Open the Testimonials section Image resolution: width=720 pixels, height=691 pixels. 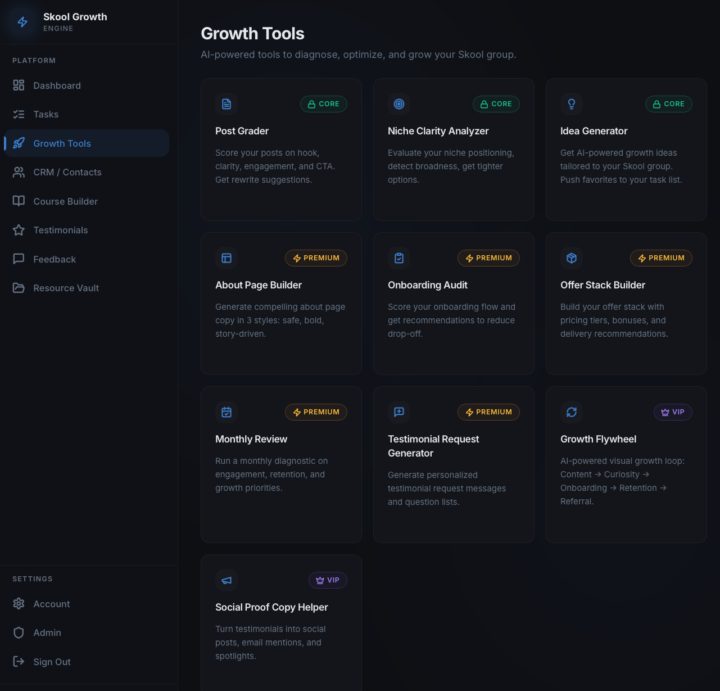point(86,230)
